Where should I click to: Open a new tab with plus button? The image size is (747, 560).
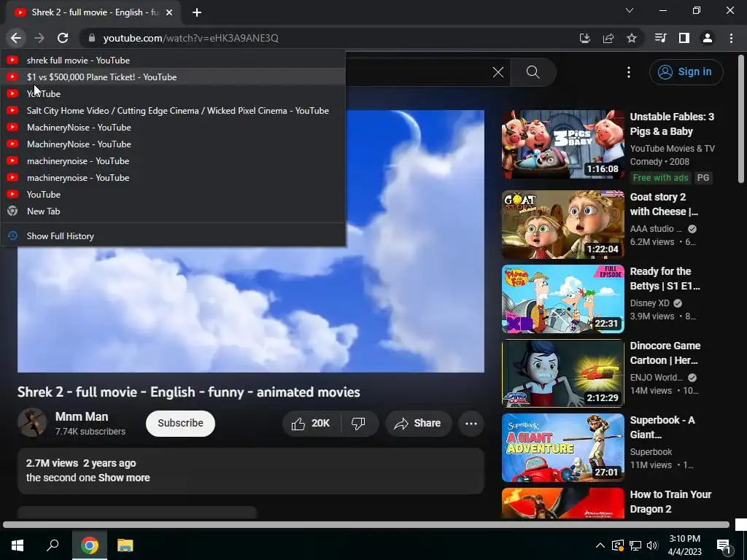click(x=197, y=12)
